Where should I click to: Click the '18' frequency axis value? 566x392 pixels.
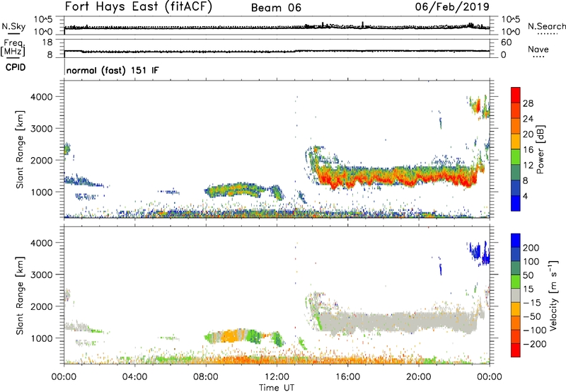(x=47, y=42)
